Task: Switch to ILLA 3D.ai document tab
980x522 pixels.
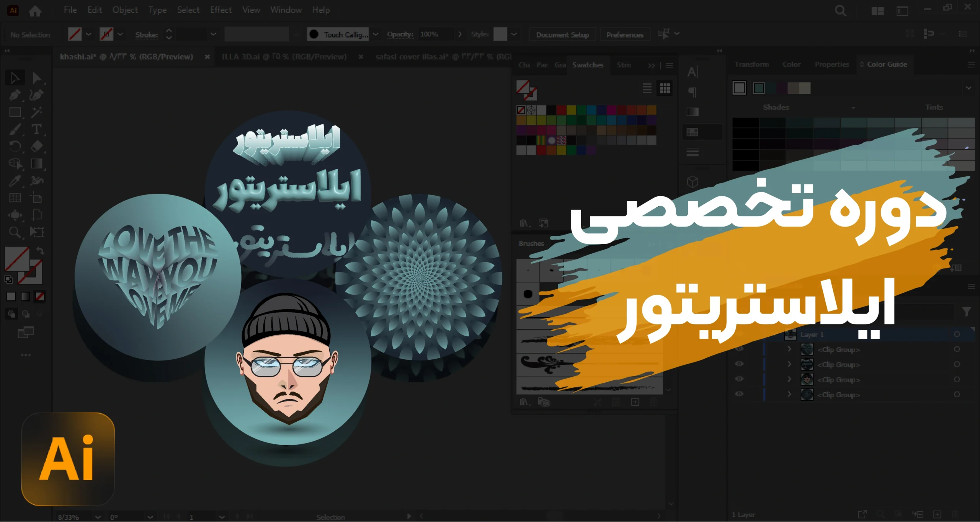Action: click(x=284, y=57)
